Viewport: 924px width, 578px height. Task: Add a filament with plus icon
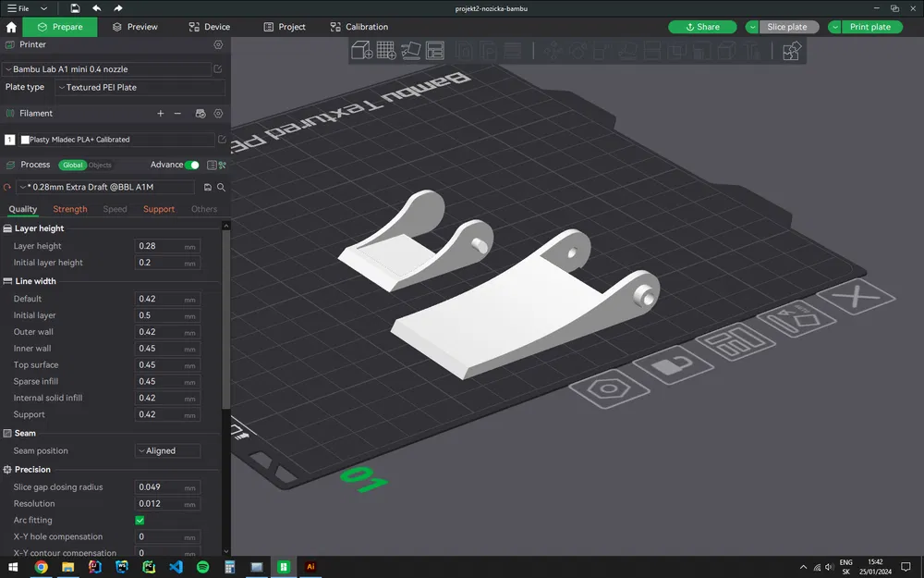pyautogui.click(x=160, y=114)
